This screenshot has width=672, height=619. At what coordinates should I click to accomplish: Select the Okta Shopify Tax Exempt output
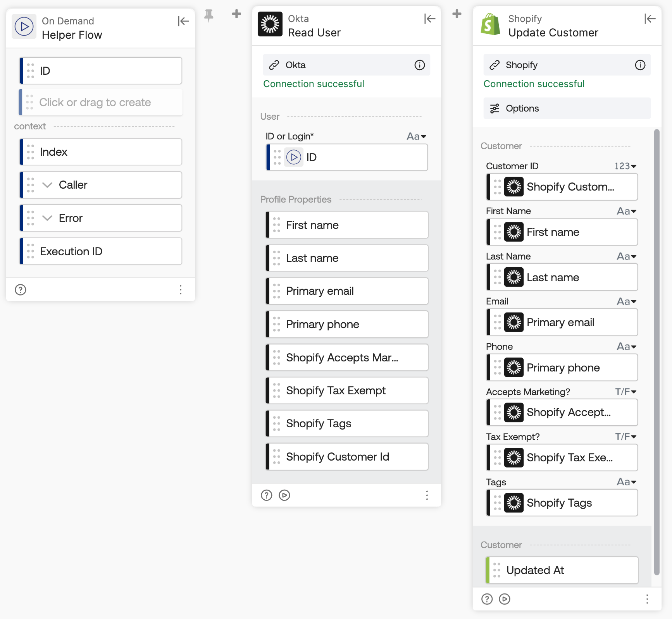pyautogui.click(x=347, y=390)
